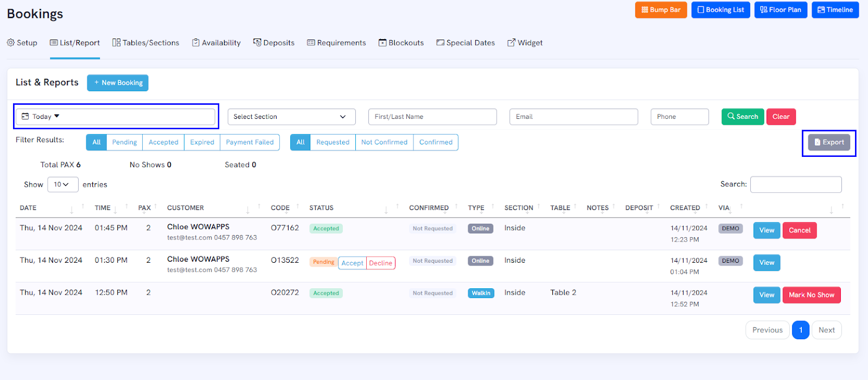This screenshot has width=868, height=380.
Task: Open the Blockouts tab
Action: pos(401,43)
